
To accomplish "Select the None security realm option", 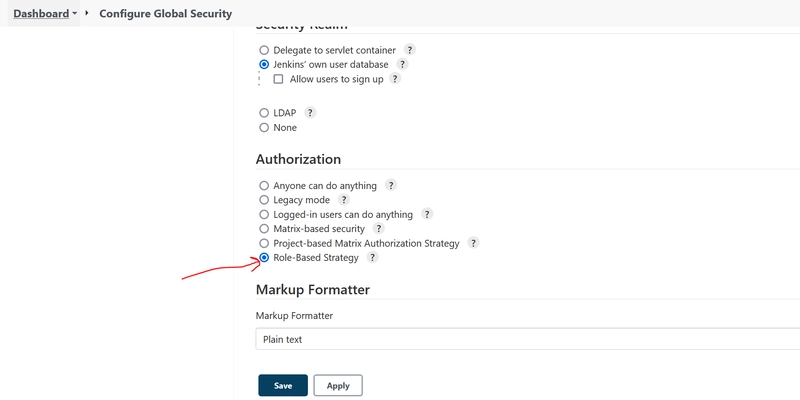I will pos(264,128).
